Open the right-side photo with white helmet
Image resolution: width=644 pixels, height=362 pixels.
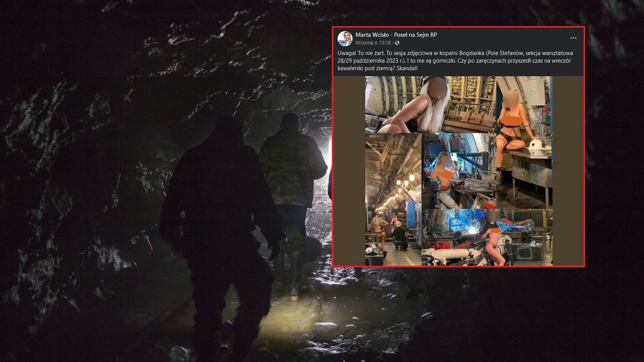(x=524, y=142)
